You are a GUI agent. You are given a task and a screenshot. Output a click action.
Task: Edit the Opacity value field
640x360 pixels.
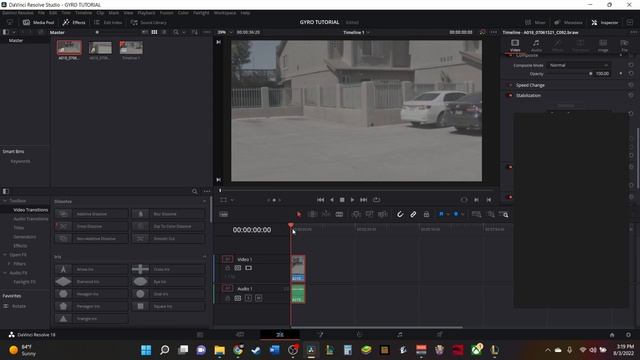tap(602, 74)
